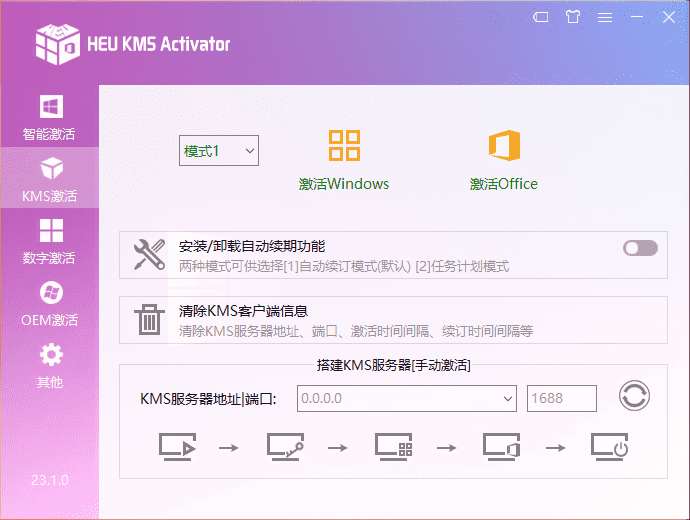Expand the KMS server address dropdown
This screenshot has width=690, height=520.
[508, 398]
